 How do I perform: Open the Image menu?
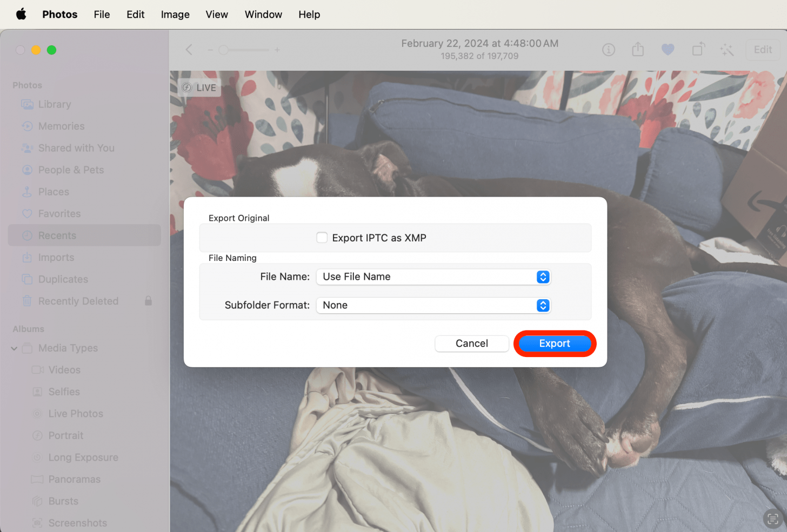175,15
